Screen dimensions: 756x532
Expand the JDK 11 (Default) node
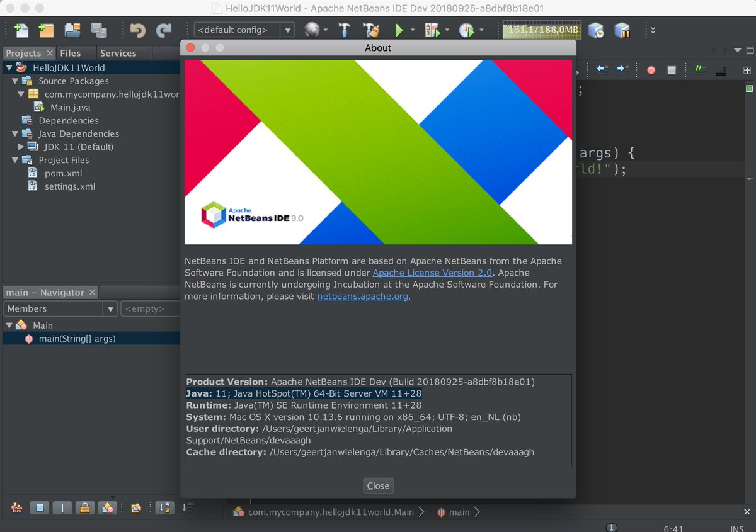click(x=21, y=147)
